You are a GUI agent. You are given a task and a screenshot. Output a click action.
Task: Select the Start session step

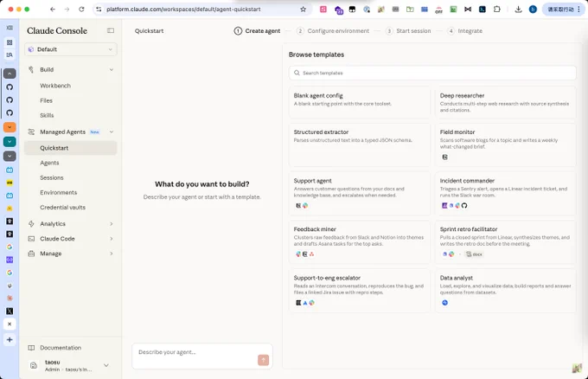point(408,31)
